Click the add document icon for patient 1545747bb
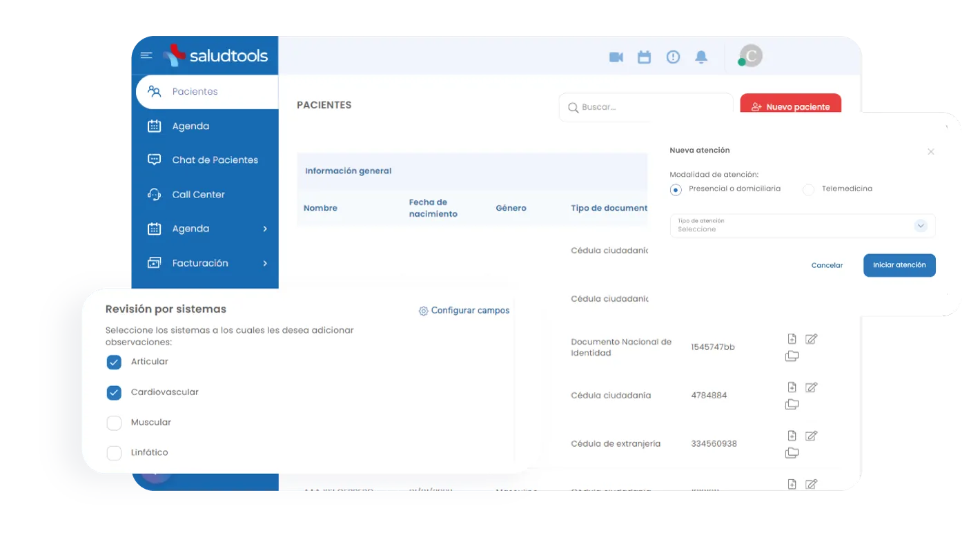This screenshot has height=560, width=980. [792, 338]
